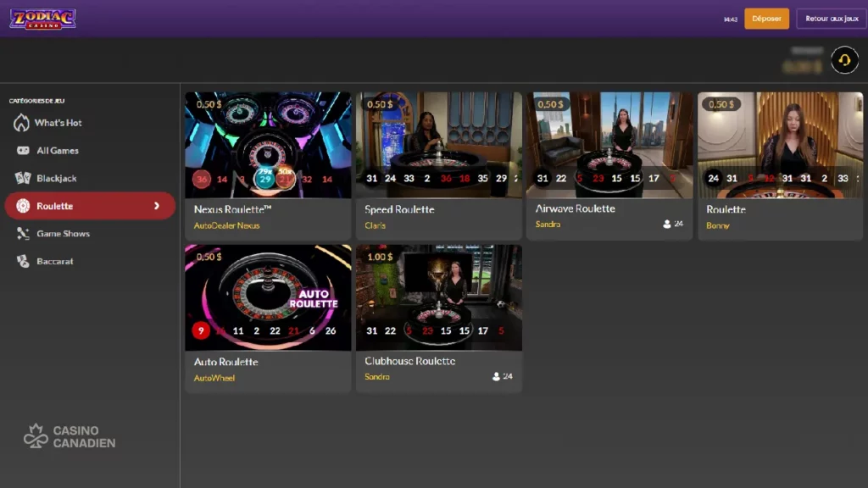Click the cards icon beside Blackjack

click(x=23, y=179)
